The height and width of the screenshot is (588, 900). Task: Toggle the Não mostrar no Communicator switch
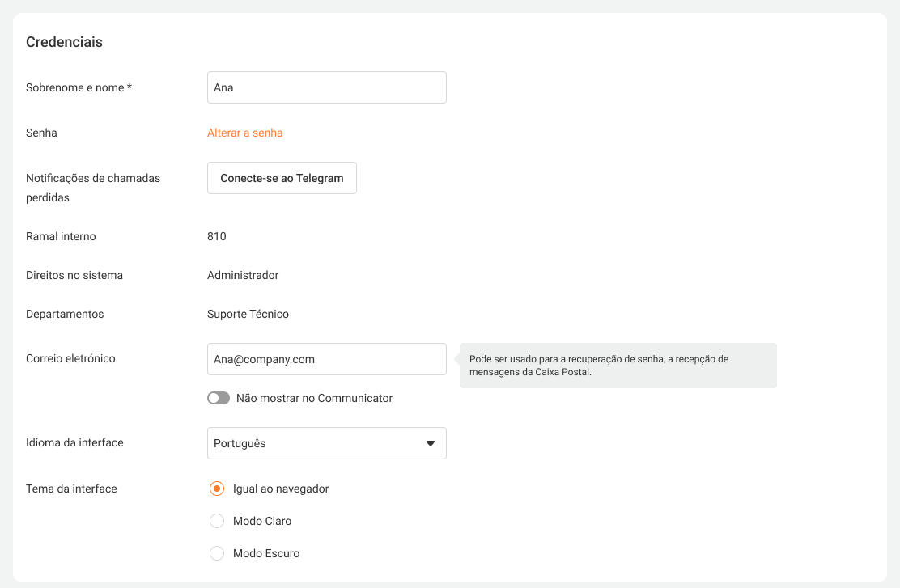point(219,398)
